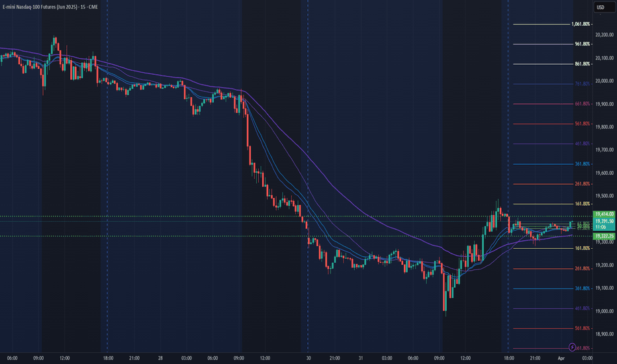Click 20,200.00 on the price axis

(x=604, y=35)
